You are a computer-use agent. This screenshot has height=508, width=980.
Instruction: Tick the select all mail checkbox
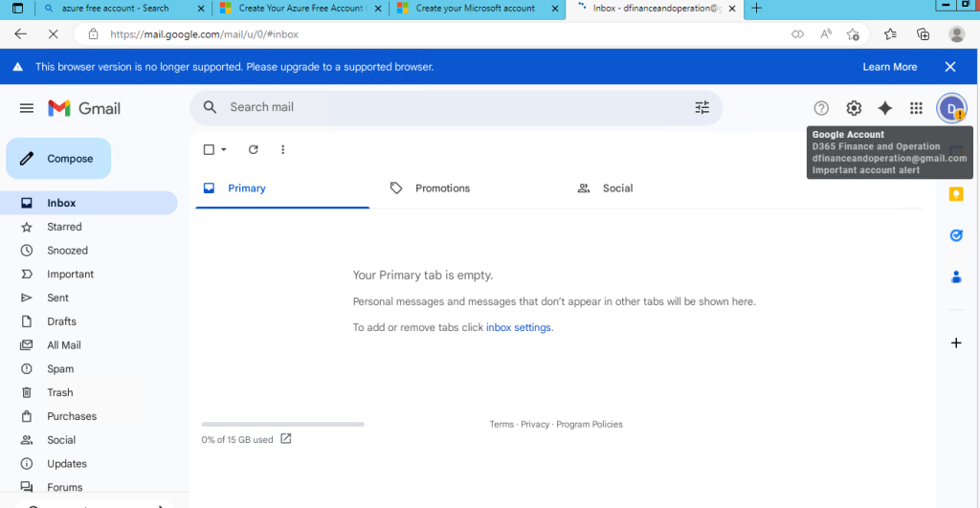(210, 149)
